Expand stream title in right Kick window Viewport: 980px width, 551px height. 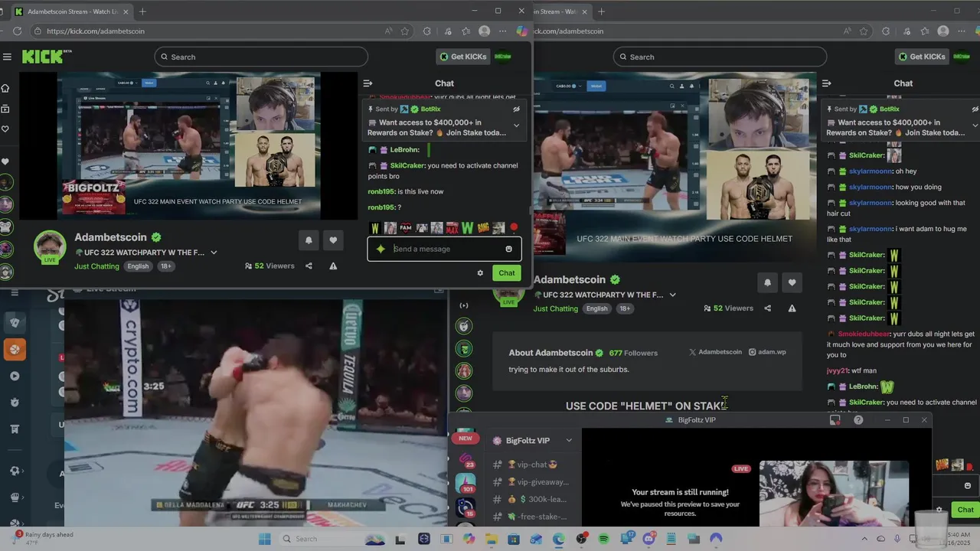point(672,295)
